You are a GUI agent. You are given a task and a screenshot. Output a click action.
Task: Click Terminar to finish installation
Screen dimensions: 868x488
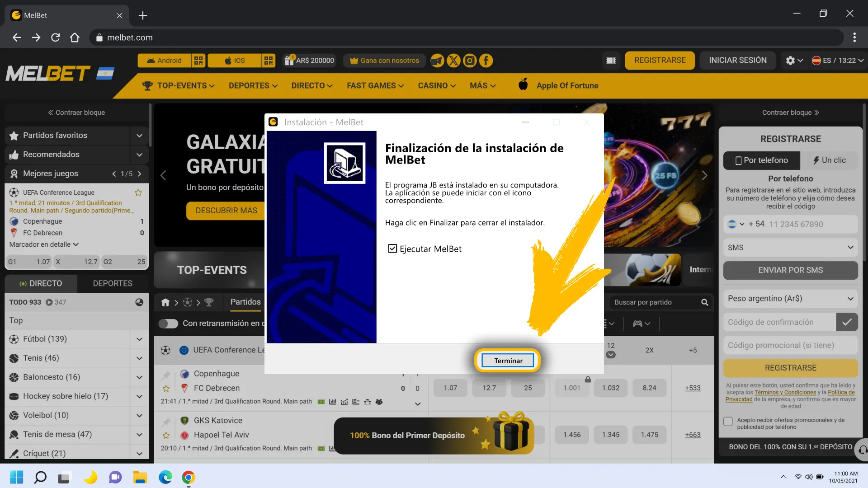508,361
